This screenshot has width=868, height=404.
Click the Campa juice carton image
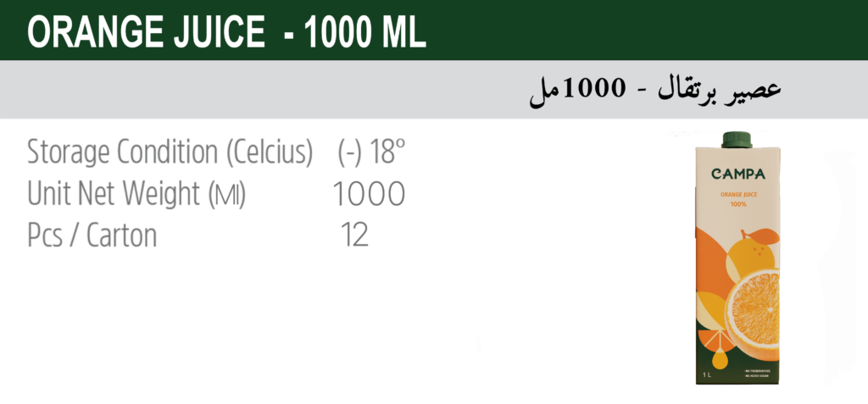(737, 257)
